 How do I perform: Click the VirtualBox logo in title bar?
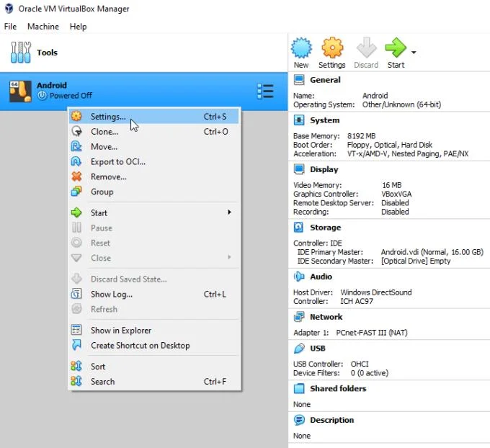click(x=9, y=9)
